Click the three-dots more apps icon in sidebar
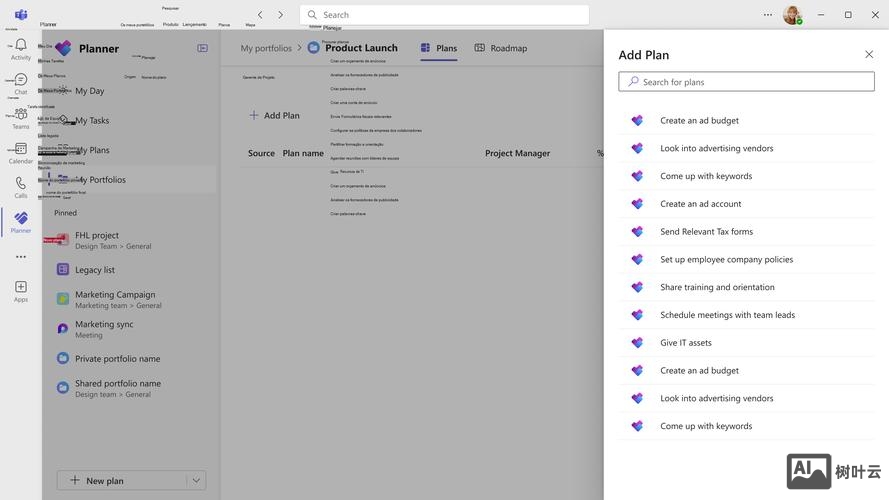The image size is (889, 500). pos(20,257)
